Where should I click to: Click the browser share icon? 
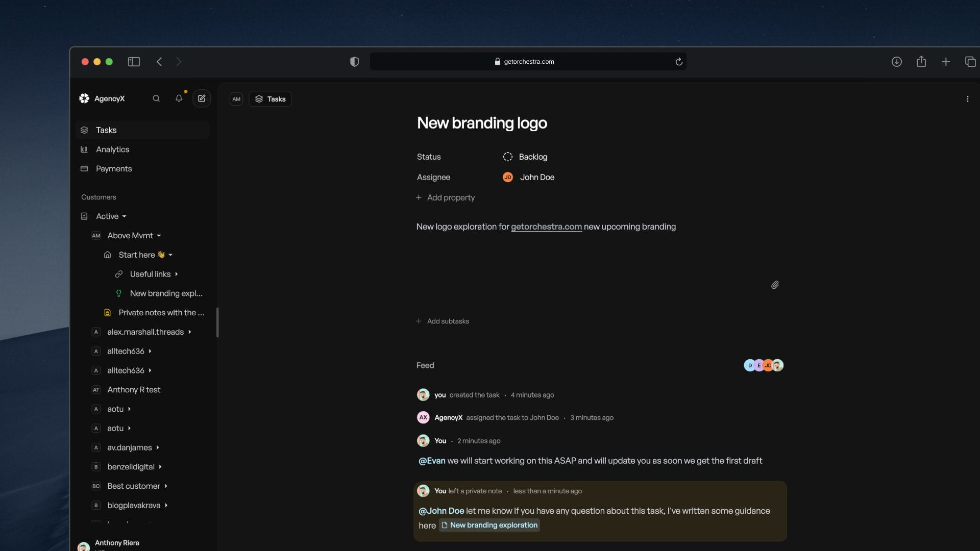[921, 62]
